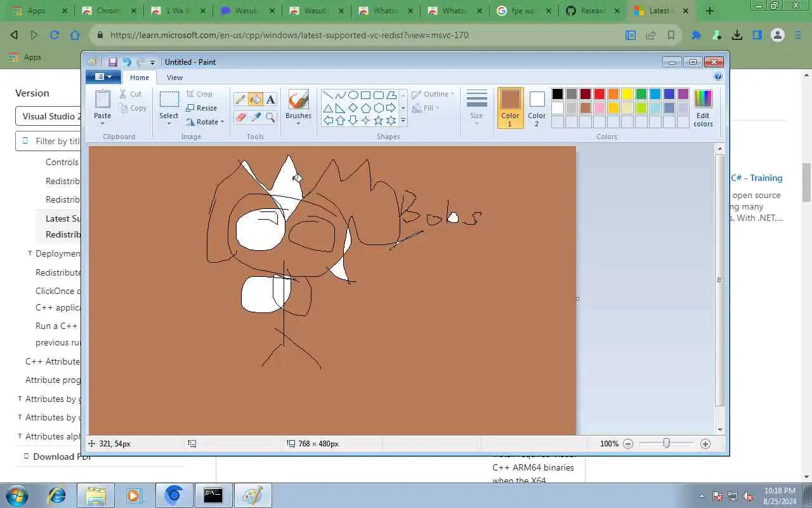Click the Undo arrow in Paint title bar
Viewport: 812px width, 508px height.
tap(126, 62)
